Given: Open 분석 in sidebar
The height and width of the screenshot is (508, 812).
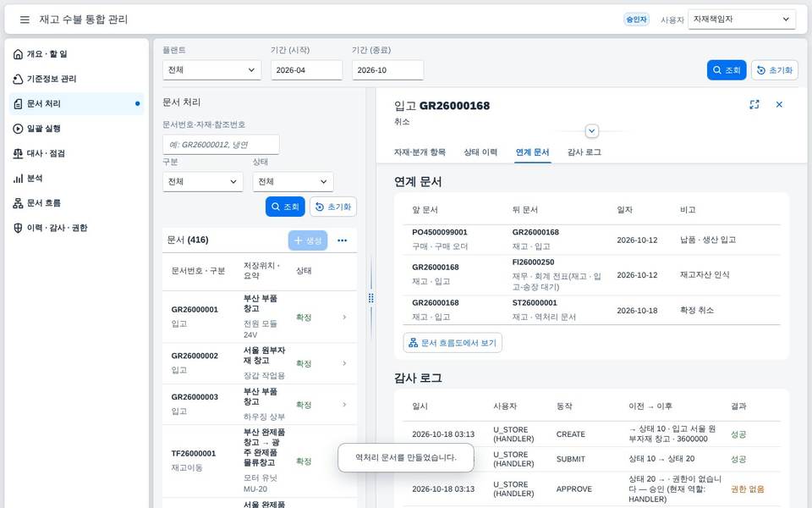Looking at the screenshot, I should pyautogui.click(x=76, y=179).
